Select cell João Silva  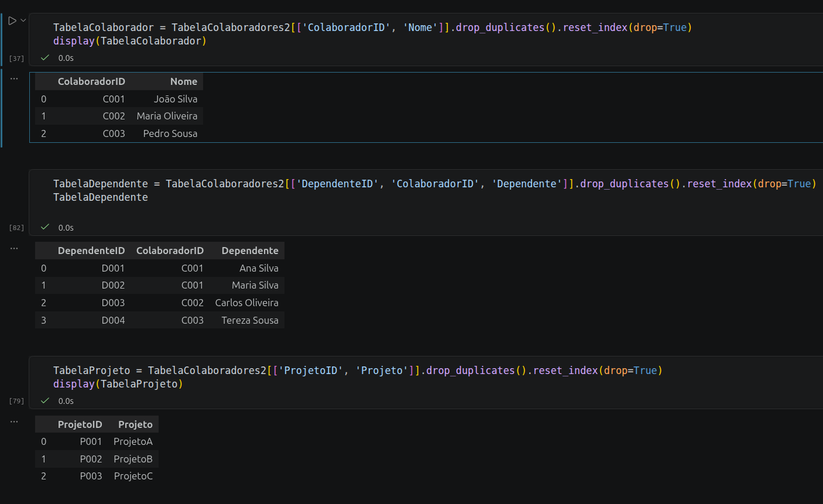point(176,99)
